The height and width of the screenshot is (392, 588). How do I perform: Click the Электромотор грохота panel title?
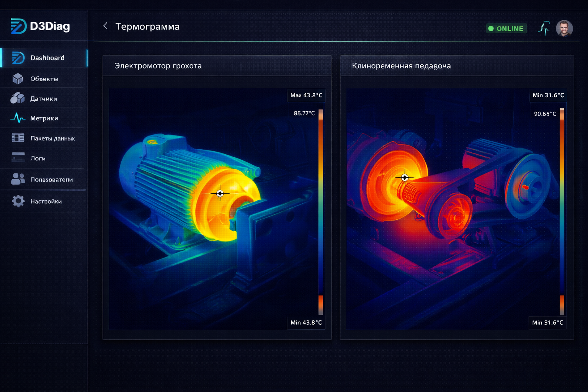(158, 65)
